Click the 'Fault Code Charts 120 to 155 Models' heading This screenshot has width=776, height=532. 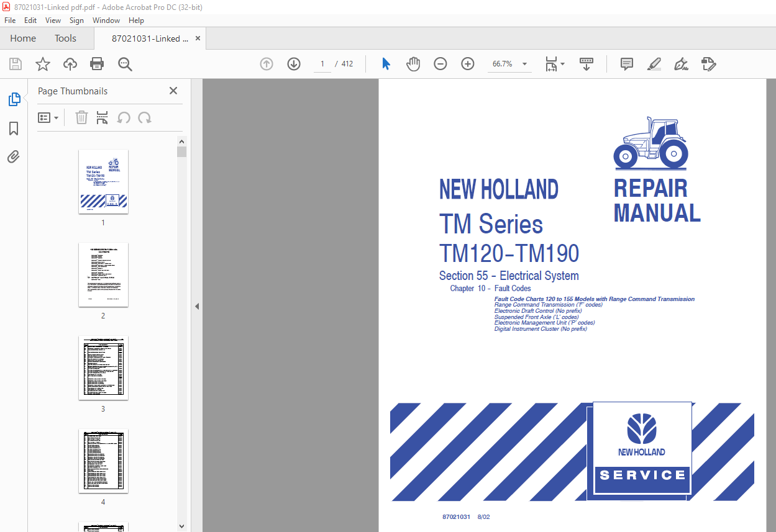pos(595,299)
